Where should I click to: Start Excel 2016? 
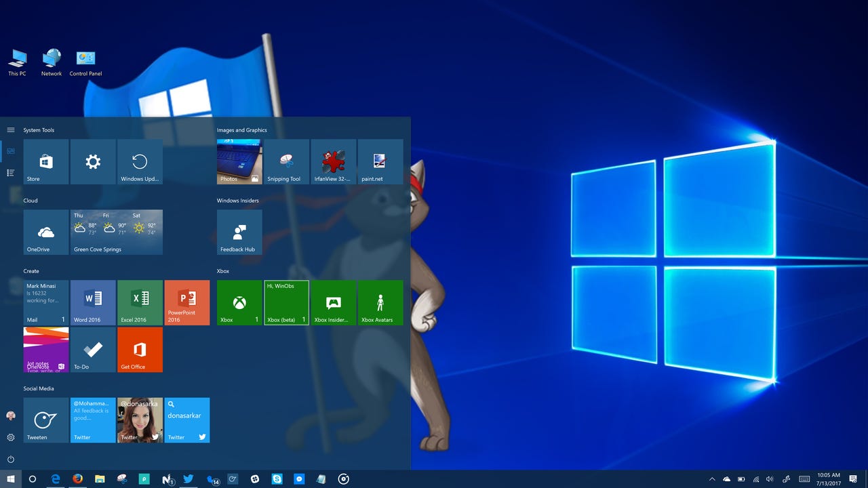tap(140, 302)
